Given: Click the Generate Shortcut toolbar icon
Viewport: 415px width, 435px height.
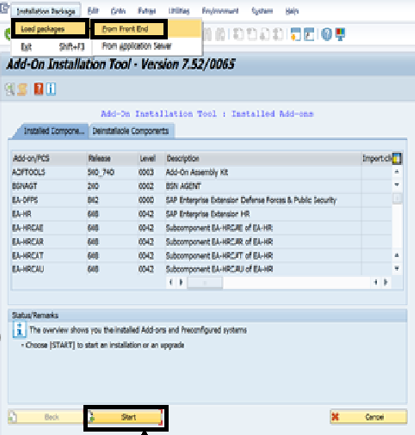Looking at the screenshot, I should (x=309, y=34).
